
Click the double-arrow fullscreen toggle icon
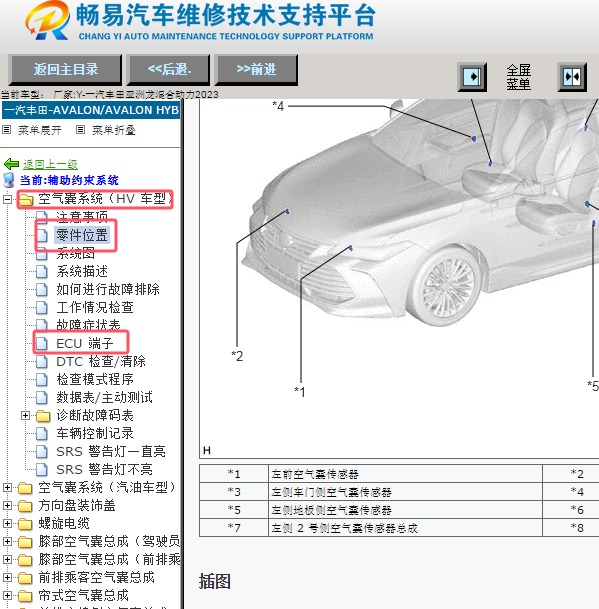[572, 77]
